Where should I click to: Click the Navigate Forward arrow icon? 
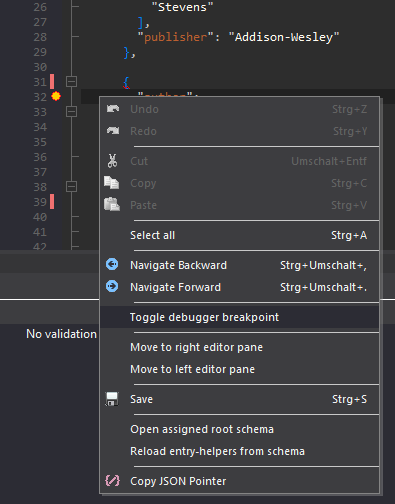pos(112,286)
